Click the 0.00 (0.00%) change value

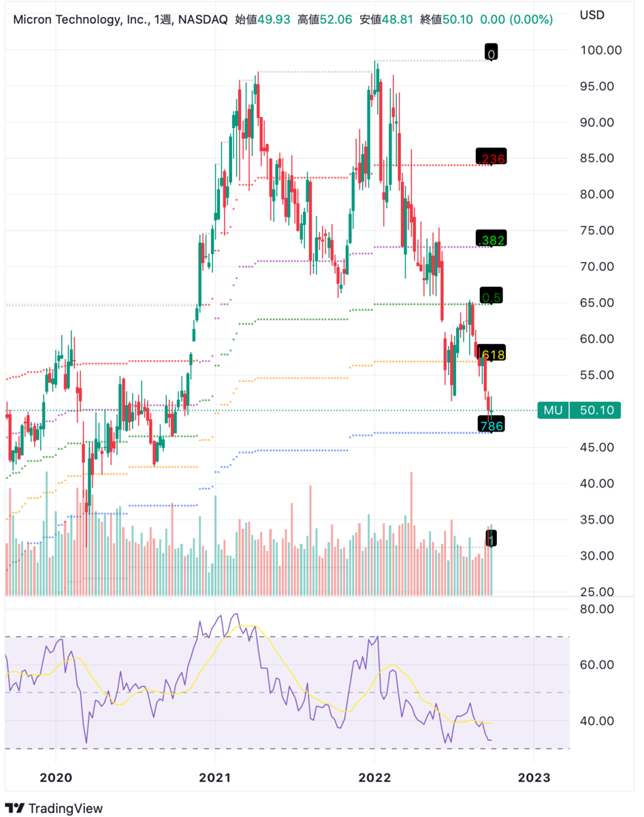[x=517, y=20]
